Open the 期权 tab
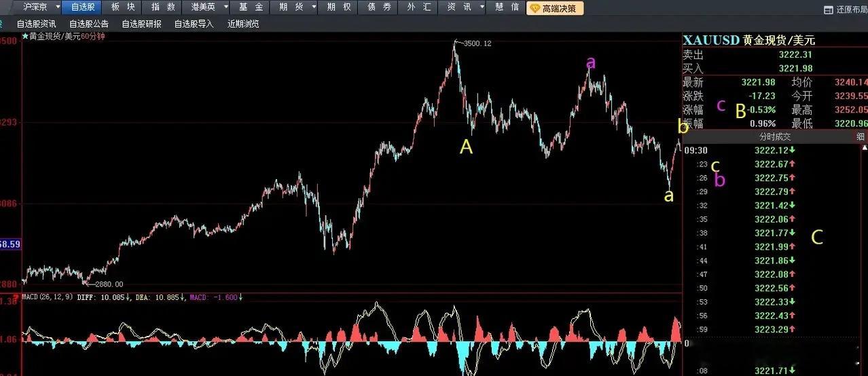This screenshot has height=376, width=868. (338, 7)
